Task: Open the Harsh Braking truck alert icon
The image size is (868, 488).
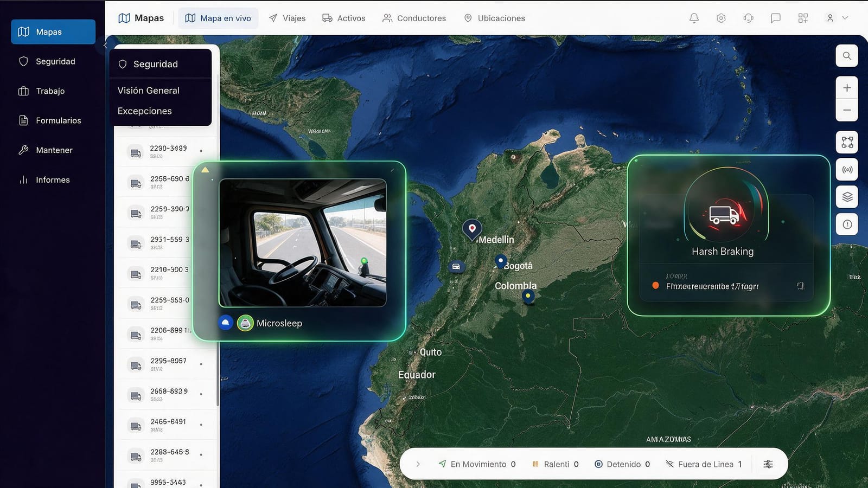Action: coord(725,215)
